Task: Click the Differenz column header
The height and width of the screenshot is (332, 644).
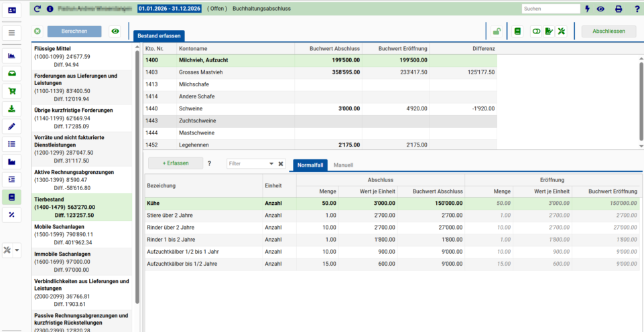Action: point(463,48)
